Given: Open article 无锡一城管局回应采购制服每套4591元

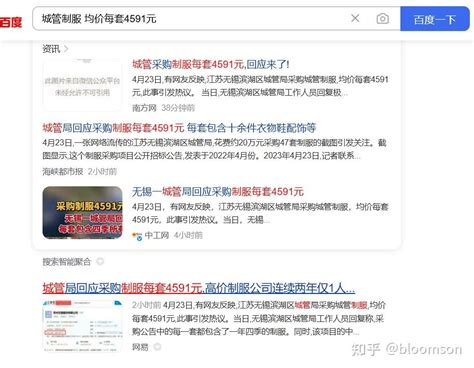Looking at the screenshot, I should [218, 191].
